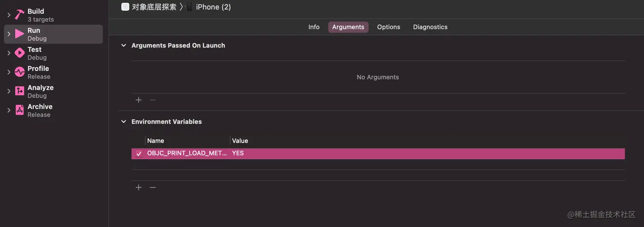Remove launch argument with minus button
The width and height of the screenshot is (644, 227).
152,100
